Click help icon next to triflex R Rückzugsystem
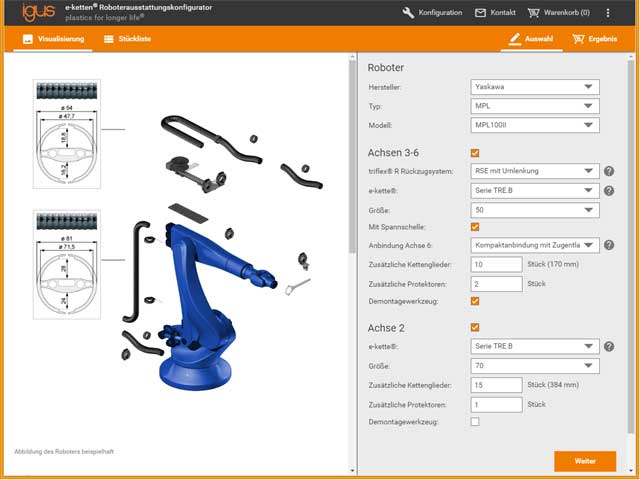The image size is (640, 480). point(609,171)
